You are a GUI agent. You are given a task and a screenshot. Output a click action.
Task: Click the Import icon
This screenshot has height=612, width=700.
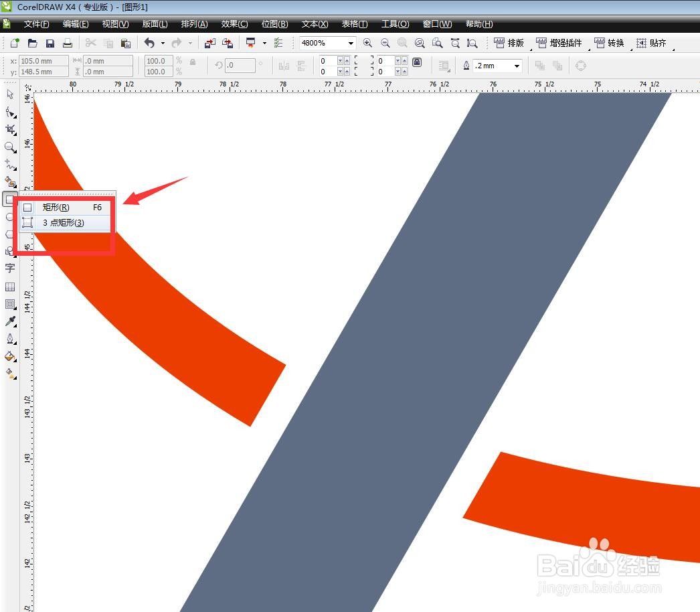210,43
